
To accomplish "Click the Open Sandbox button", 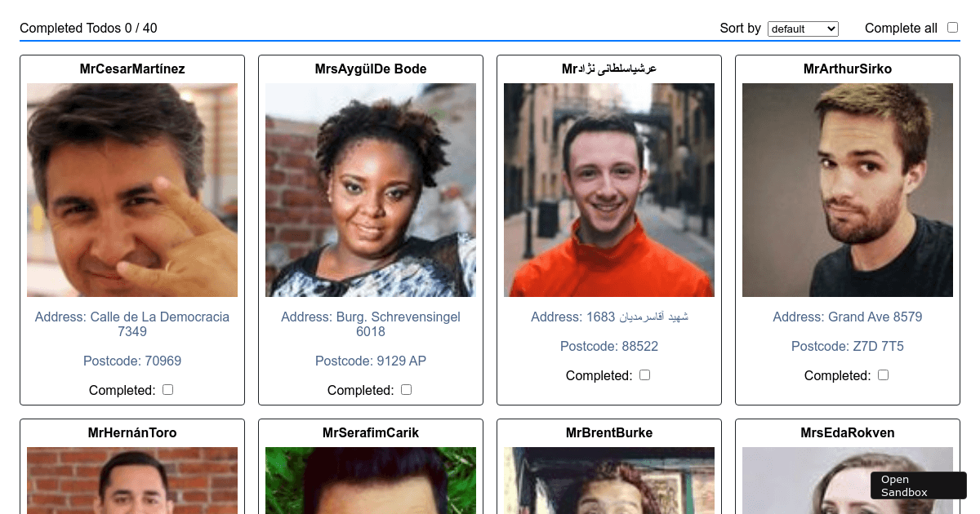I will coord(919,485).
